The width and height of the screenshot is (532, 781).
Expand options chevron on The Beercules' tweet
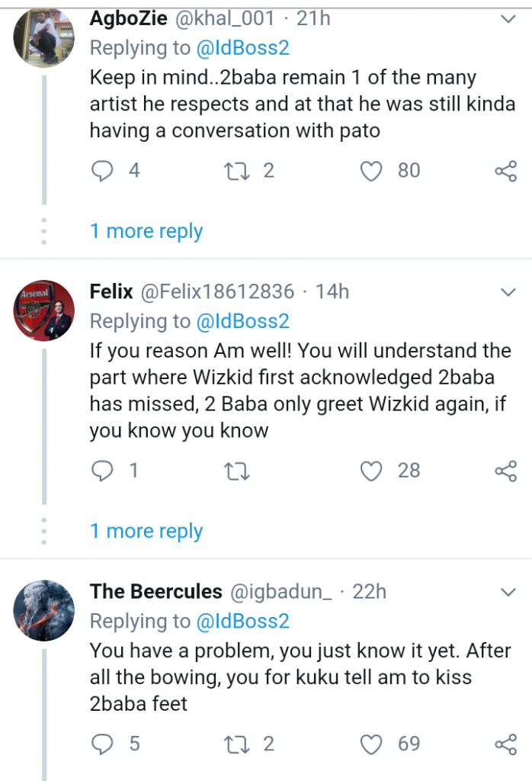pyautogui.click(x=508, y=592)
